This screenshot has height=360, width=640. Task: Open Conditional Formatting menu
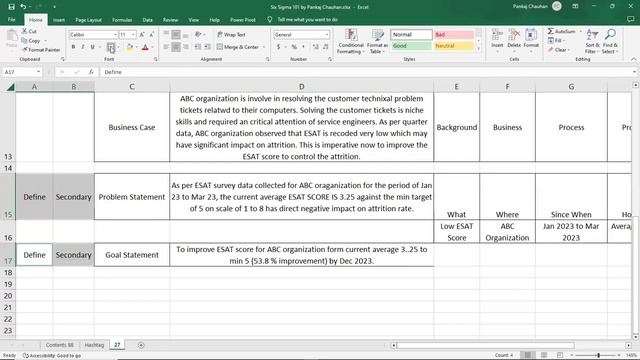coord(351,41)
